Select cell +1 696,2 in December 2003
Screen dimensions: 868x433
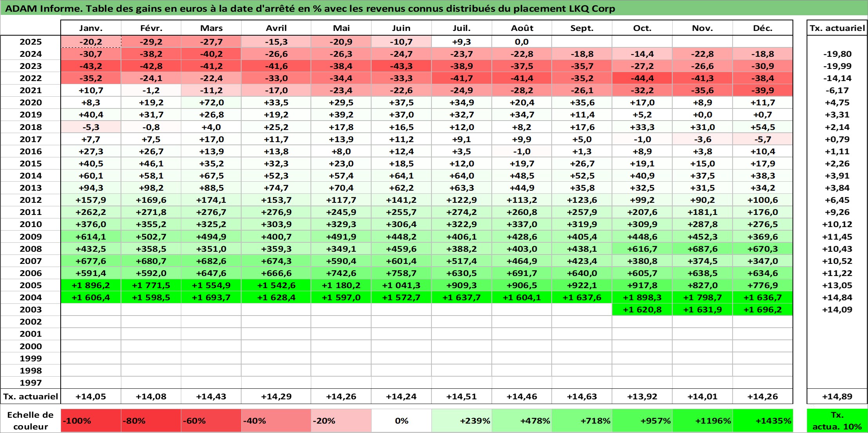[763, 310]
